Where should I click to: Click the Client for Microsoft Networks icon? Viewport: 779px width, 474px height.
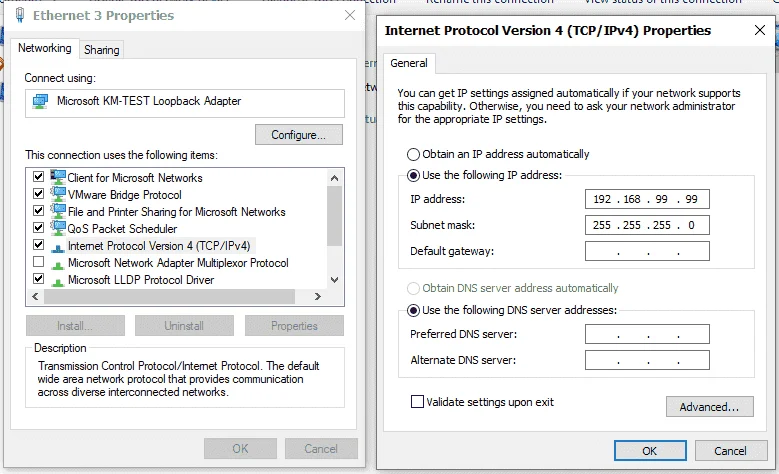coord(58,177)
